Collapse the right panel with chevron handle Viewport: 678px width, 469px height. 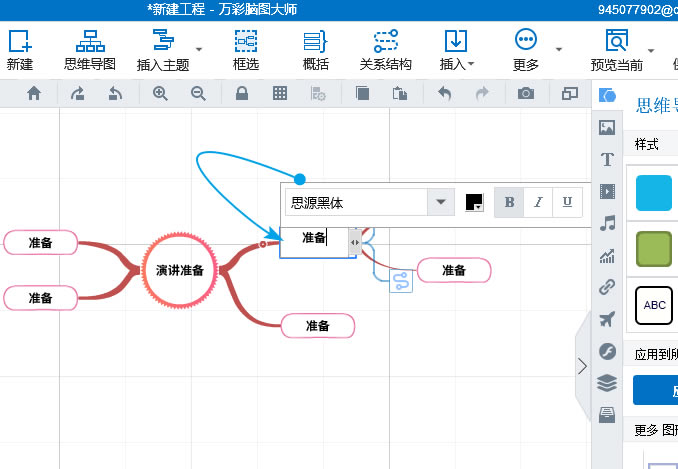pos(582,366)
